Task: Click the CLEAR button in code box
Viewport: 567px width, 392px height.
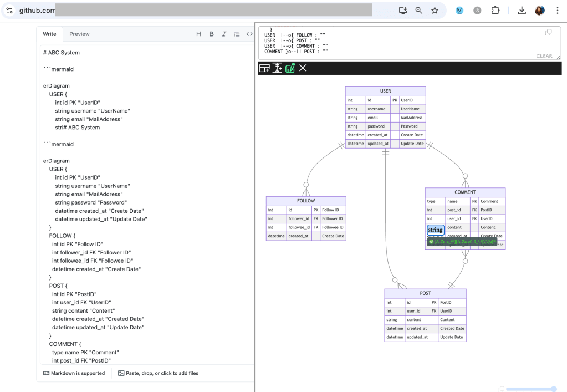Action: click(x=544, y=56)
